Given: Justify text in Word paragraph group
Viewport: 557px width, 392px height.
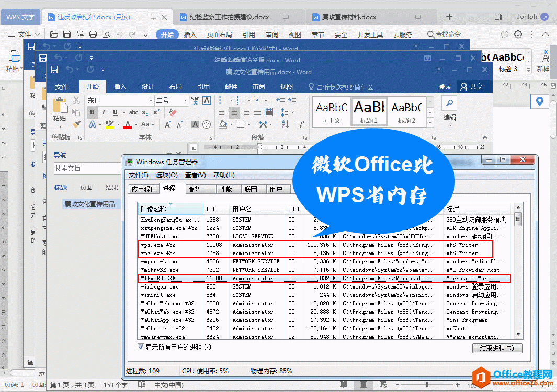Looking at the screenshot, I should click(257, 112).
